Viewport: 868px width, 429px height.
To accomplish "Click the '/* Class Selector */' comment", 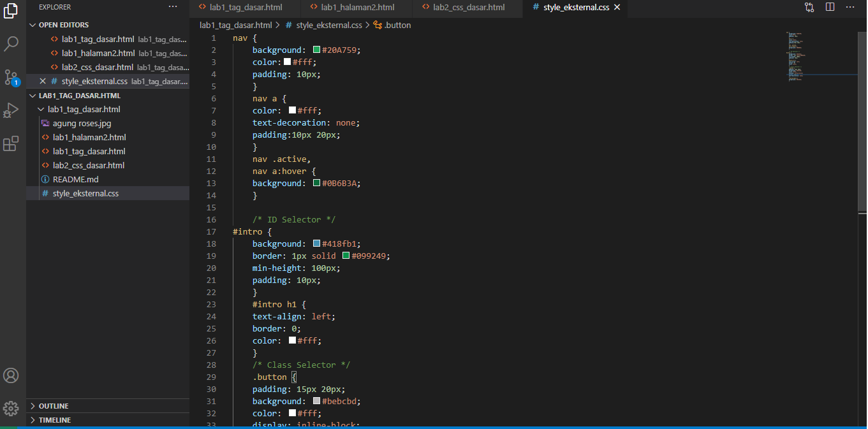I will point(302,365).
